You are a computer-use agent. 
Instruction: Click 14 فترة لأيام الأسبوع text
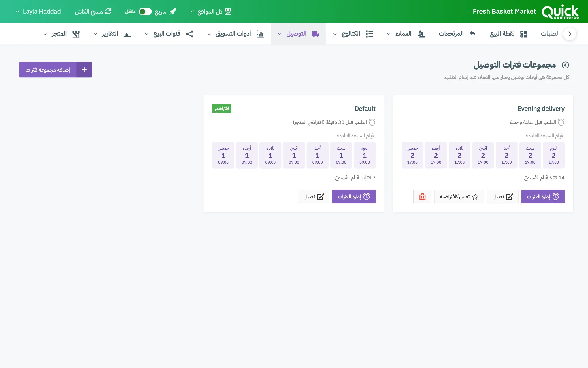[x=544, y=178]
